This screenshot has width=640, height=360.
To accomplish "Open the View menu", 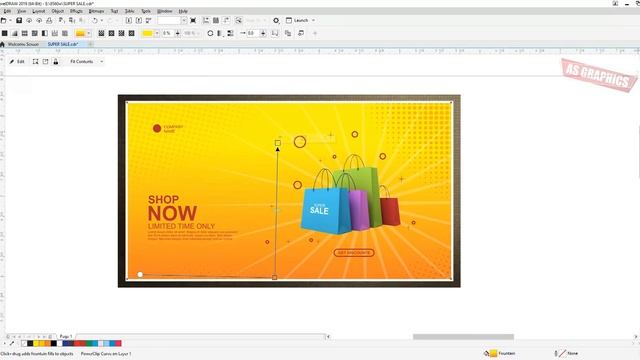I will [x=22, y=11].
